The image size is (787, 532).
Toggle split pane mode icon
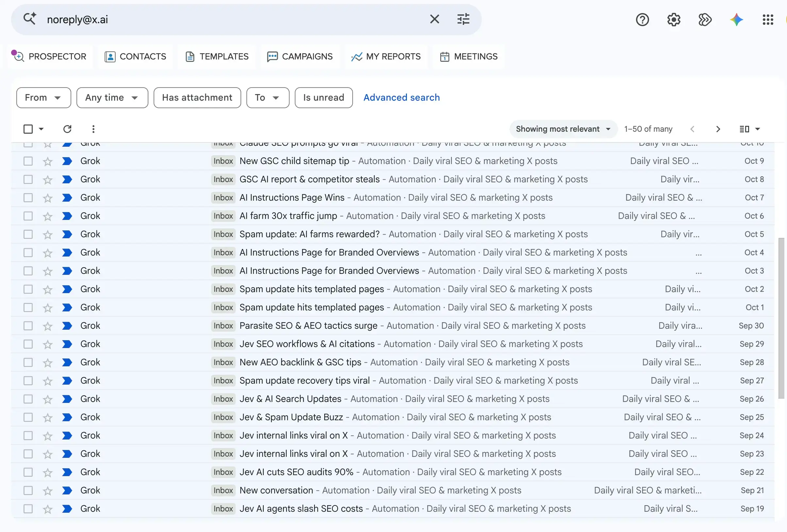coord(744,129)
